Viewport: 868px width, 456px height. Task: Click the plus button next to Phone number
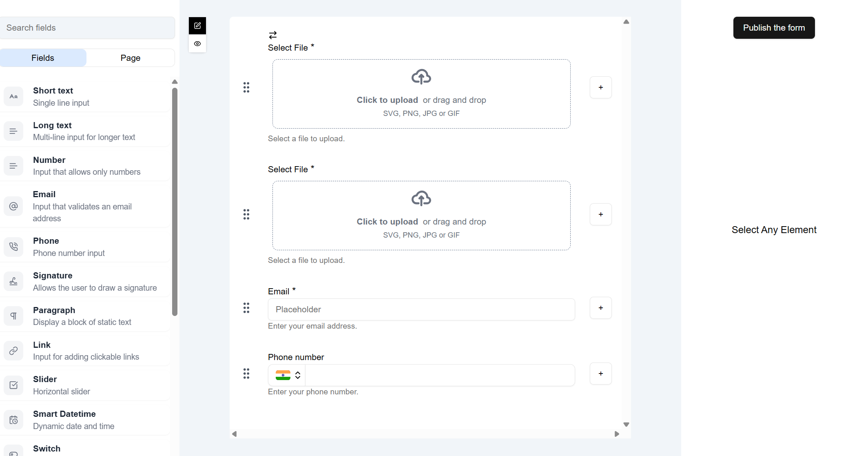point(600,374)
